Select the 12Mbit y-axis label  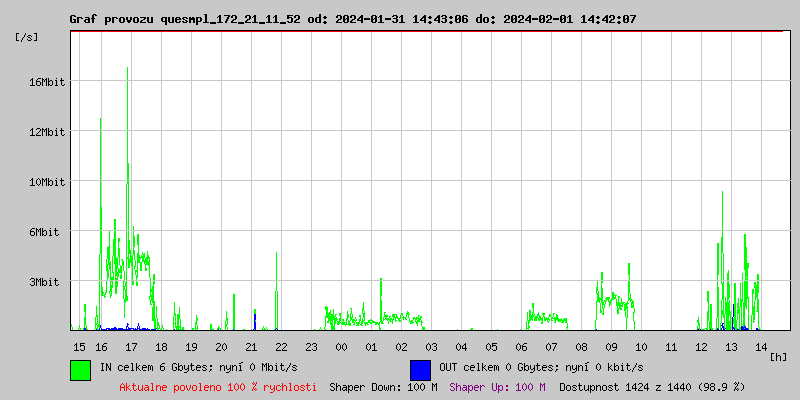click(x=46, y=132)
